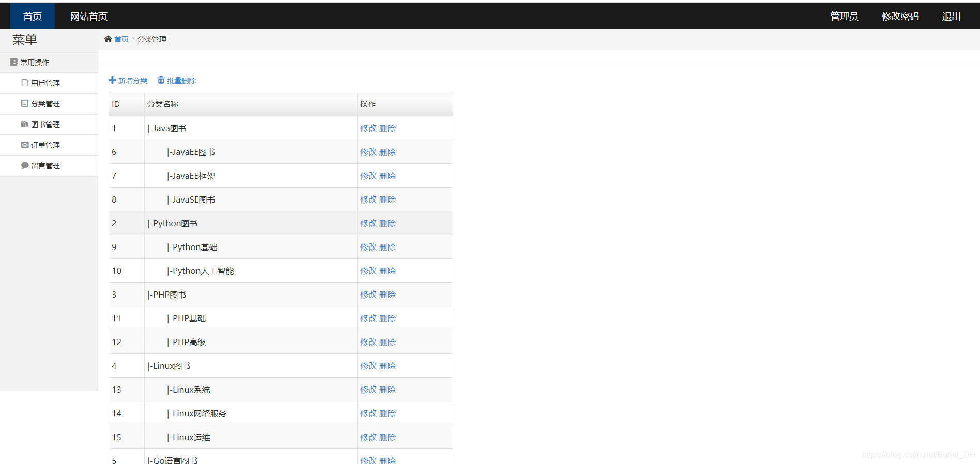Click 修改 for the Linux网络服务 row

tap(369, 413)
